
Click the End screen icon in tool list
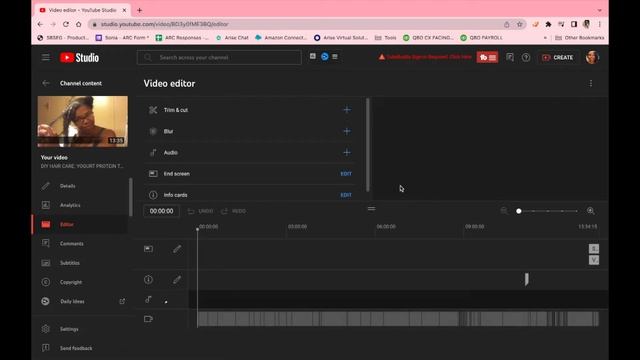point(153,174)
